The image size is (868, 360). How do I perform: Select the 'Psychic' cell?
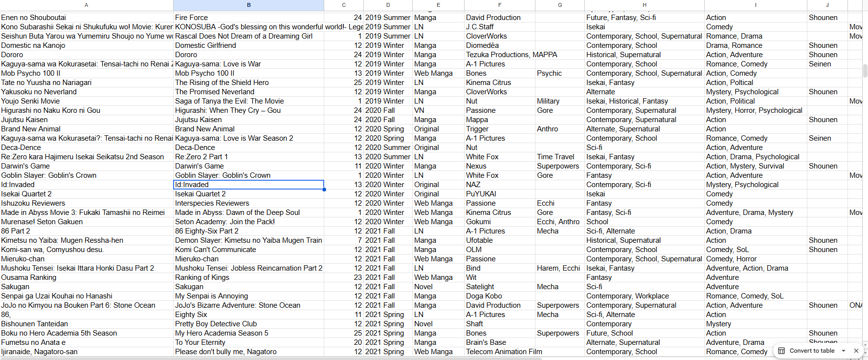tap(560, 73)
